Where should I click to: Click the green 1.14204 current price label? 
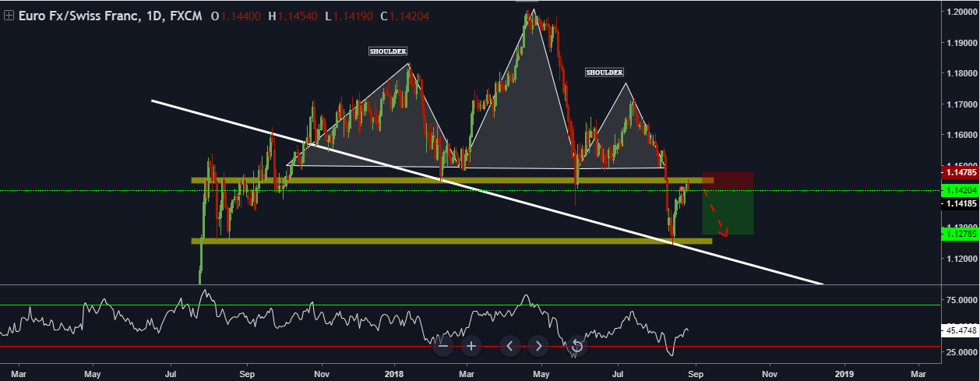959,190
